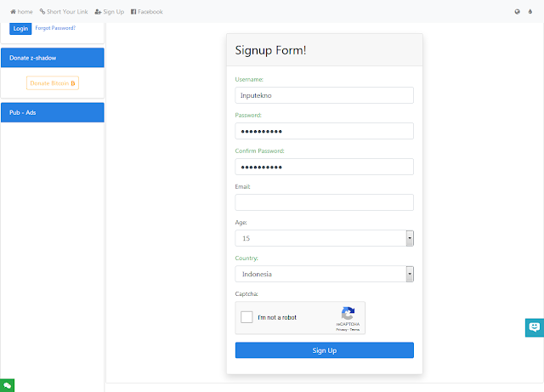Focus the Username field with Inputekno
Screen dimensions: 544x392
325,95
